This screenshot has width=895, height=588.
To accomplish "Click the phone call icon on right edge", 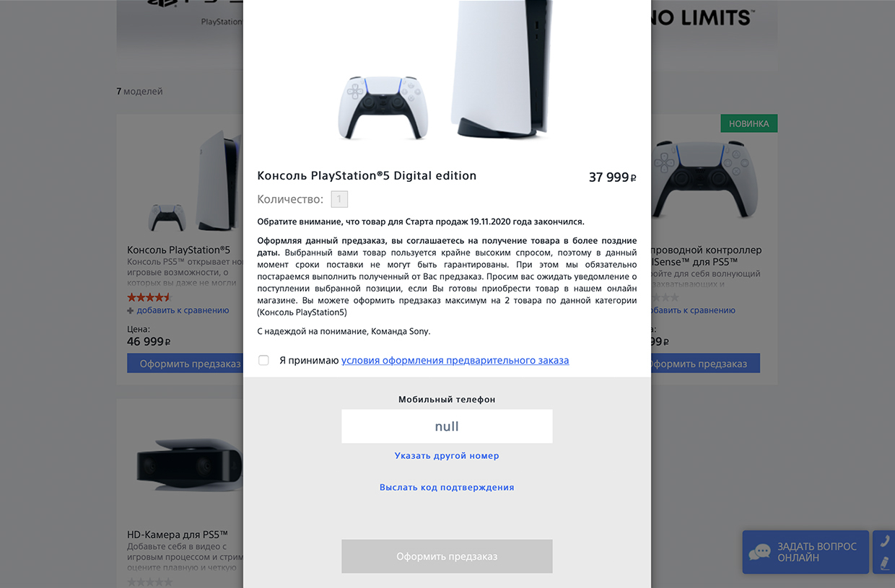I will [884, 540].
